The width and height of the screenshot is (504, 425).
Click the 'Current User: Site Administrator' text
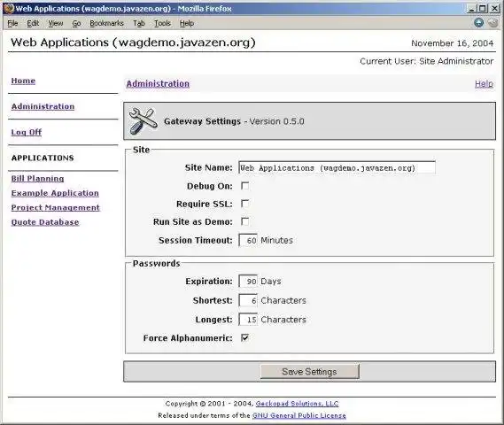pos(427,61)
